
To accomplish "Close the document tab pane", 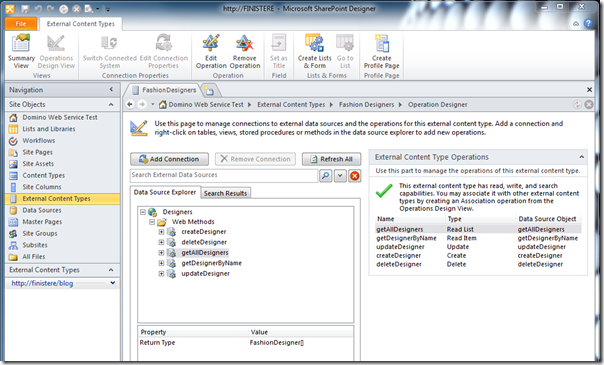I will click(589, 90).
